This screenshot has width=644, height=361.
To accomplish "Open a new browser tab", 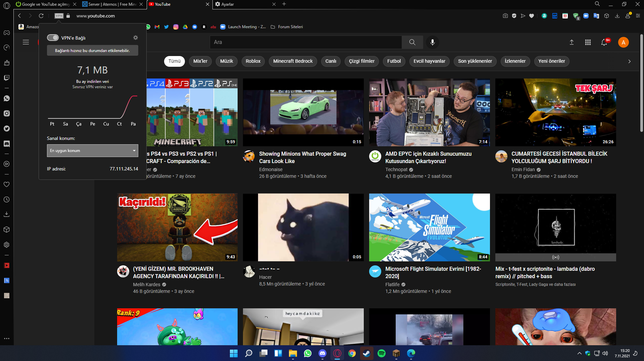I will click(x=284, y=4).
